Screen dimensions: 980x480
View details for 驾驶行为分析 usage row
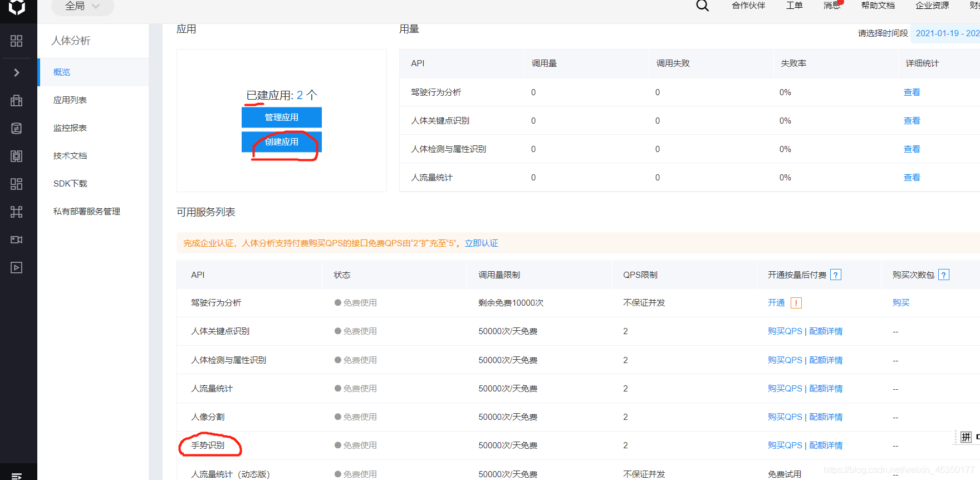click(x=912, y=92)
